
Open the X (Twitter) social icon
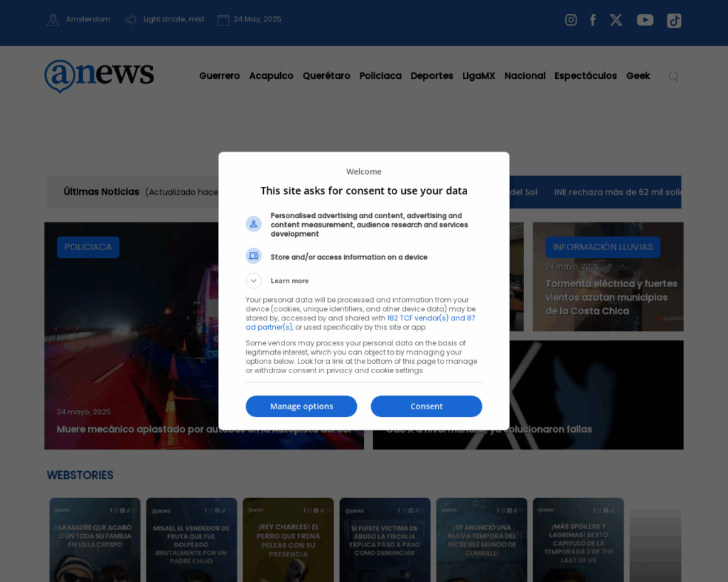pyautogui.click(x=616, y=20)
